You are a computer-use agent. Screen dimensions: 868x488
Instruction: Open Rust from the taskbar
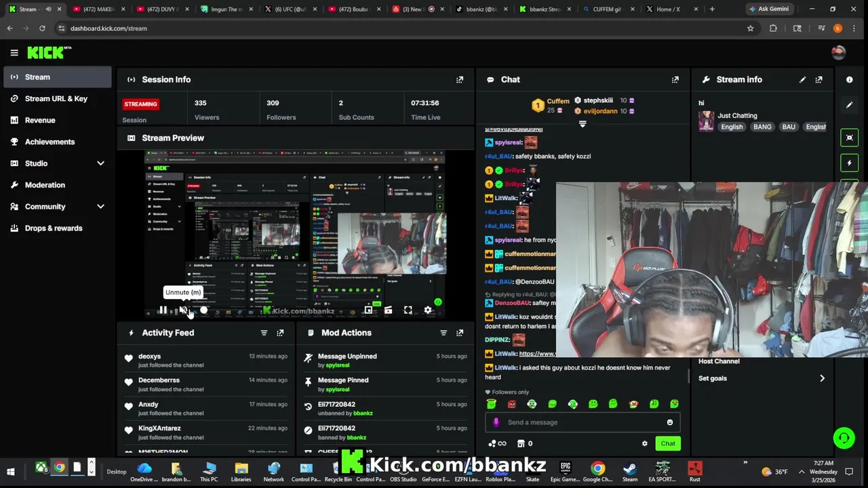(x=694, y=470)
